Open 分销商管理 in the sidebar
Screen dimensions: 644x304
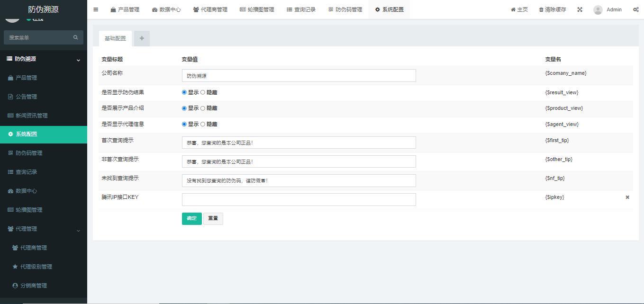click(x=44, y=286)
